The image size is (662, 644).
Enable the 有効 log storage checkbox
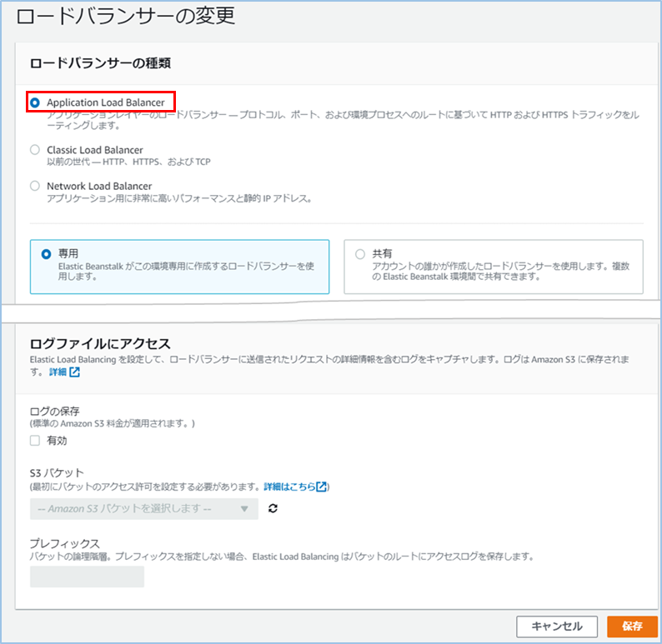point(35,441)
